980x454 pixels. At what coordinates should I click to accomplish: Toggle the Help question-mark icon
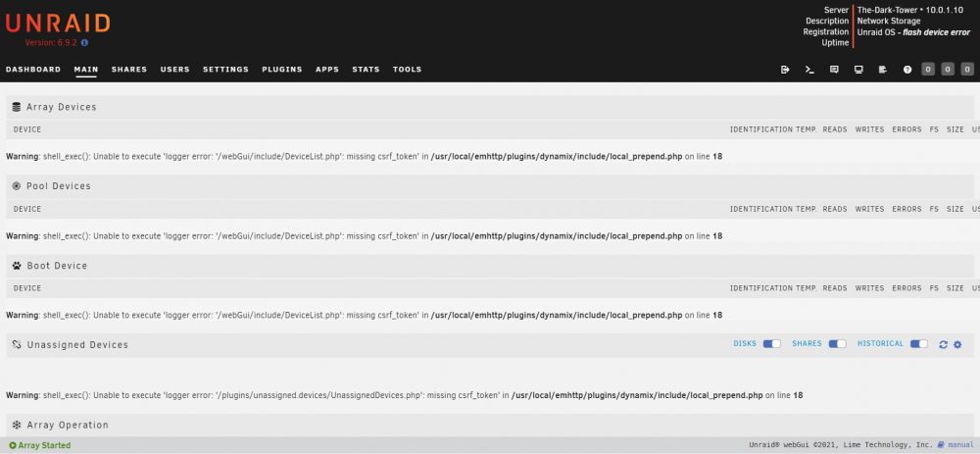pos(906,70)
